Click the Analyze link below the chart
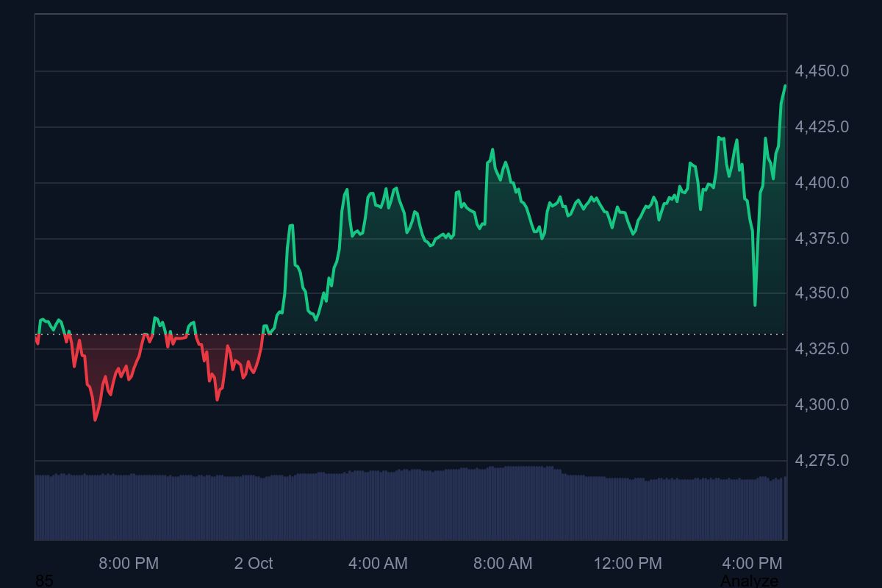The width and height of the screenshot is (882, 588). pos(749,581)
